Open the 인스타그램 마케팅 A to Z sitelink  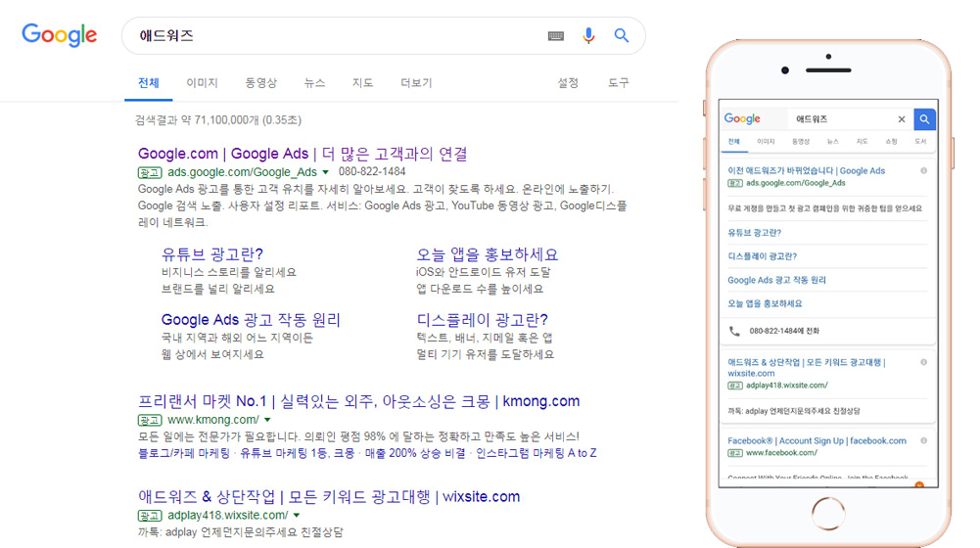pos(536,453)
